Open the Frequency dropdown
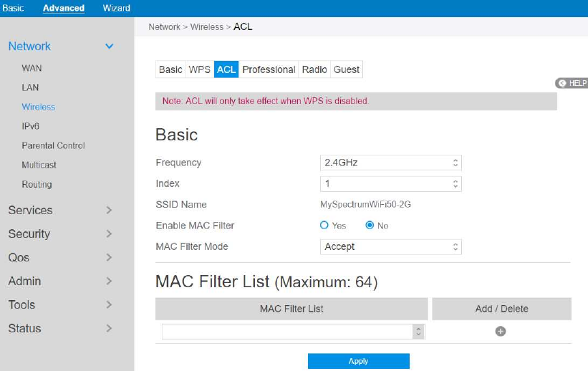Image resolution: width=588 pixels, height=371 pixels. [x=390, y=163]
